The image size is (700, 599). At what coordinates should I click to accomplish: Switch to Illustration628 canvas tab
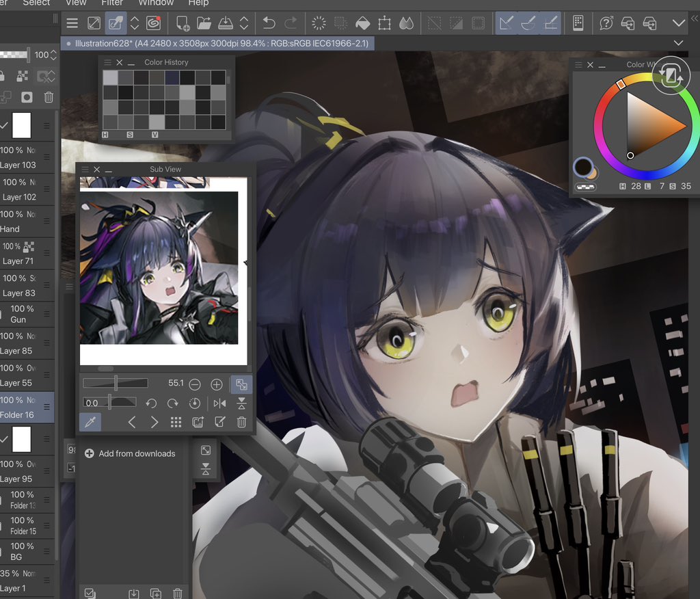[217, 43]
